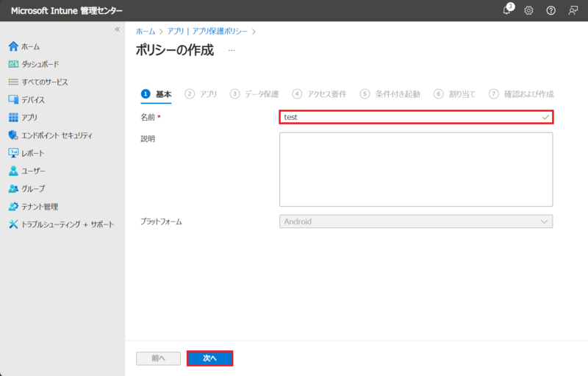Screen dimensions: 588x376
Task: Open ユーザー in the sidebar
Action: tap(33, 171)
